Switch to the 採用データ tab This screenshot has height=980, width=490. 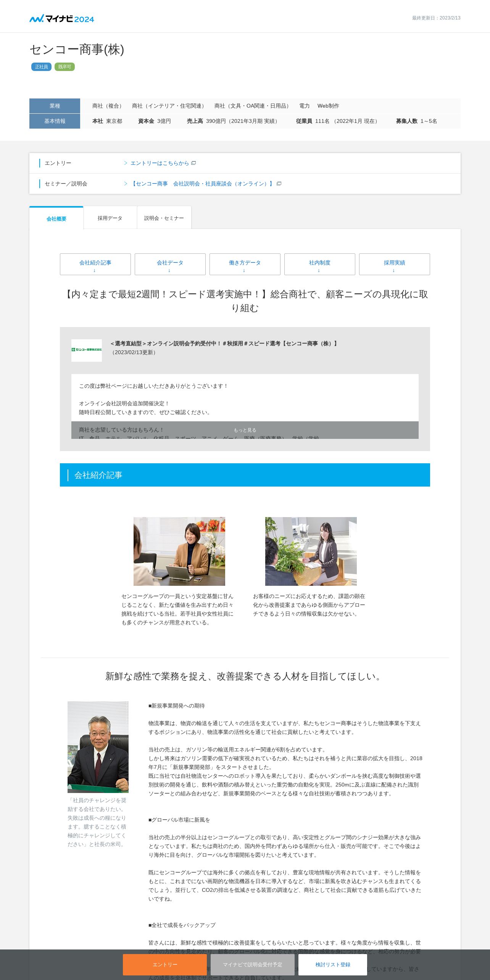click(x=110, y=218)
